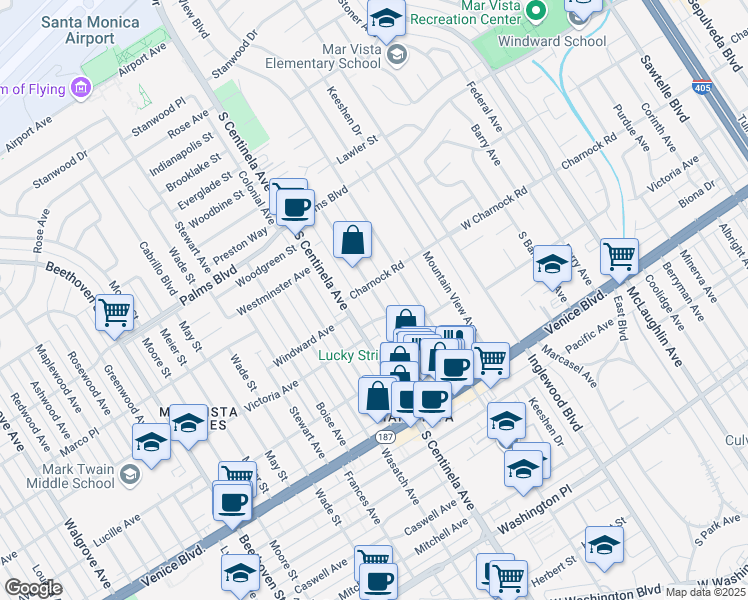Click the Federal Ave street label
This screenshot has height=600, width=748.
[484, 106]
